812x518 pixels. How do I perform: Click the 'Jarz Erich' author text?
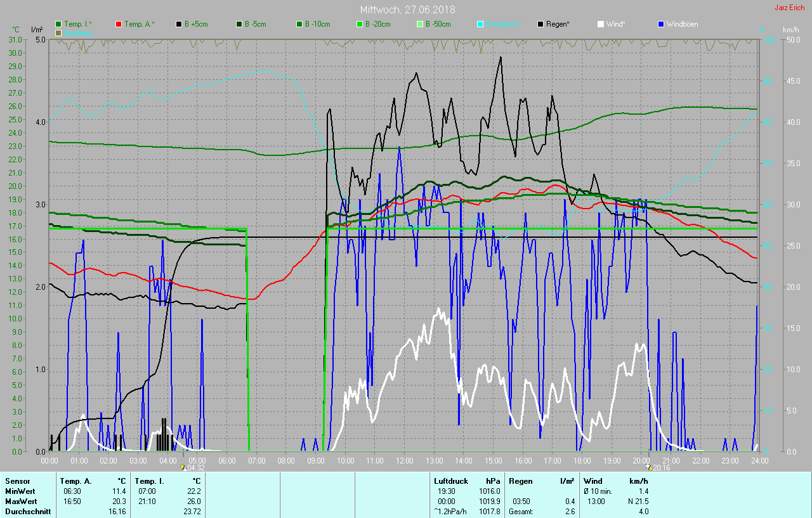(791, 8)
